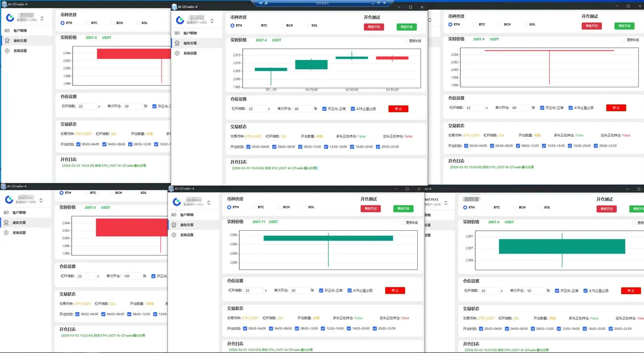
Task: Click 账户明细 icon in bottom-middle window sidebar
Action: pos(174,215)
